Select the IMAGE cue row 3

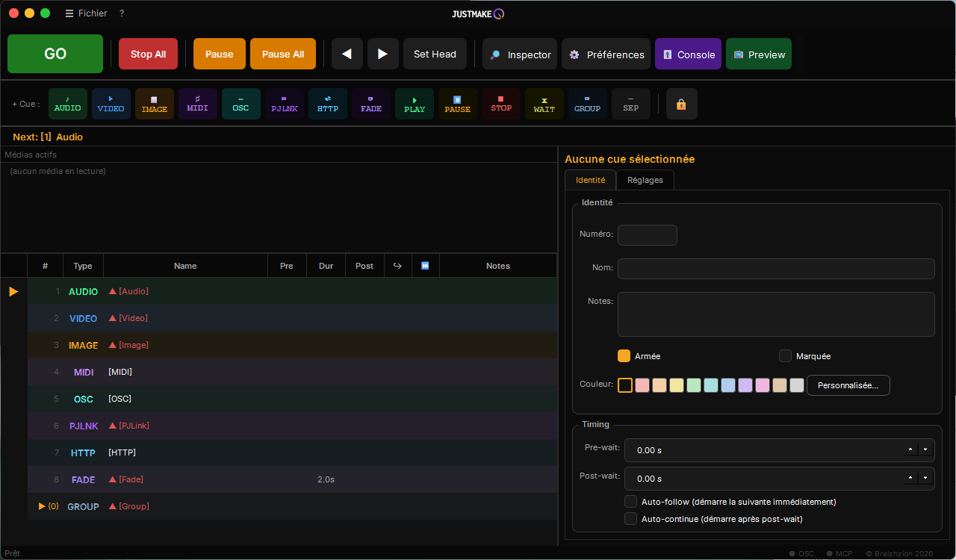click(x=292, y=345)
